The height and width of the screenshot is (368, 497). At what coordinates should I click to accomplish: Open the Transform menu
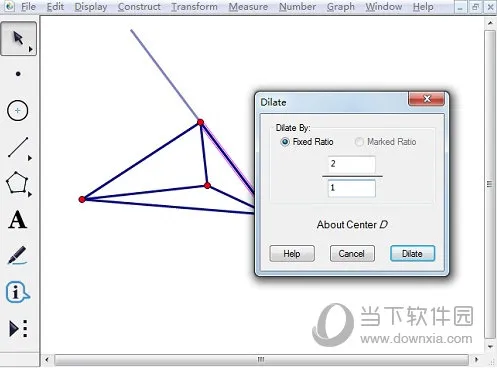[194, 7]
